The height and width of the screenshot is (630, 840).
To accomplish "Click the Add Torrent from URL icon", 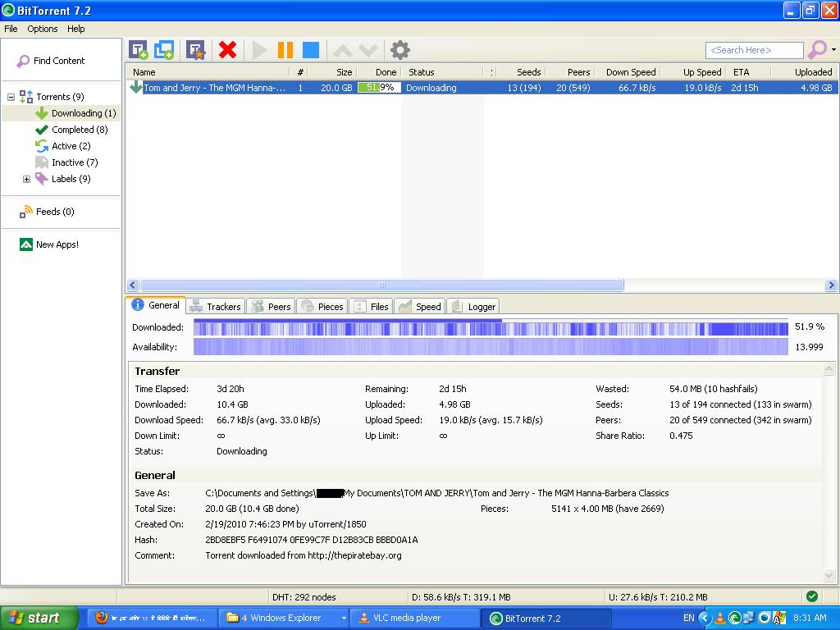I will pos(164,50).
